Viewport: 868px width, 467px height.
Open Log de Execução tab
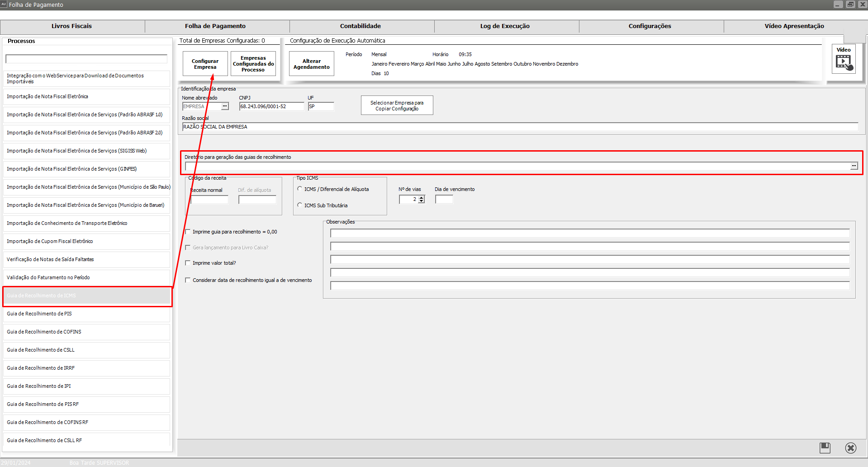(x=505, y=26)
